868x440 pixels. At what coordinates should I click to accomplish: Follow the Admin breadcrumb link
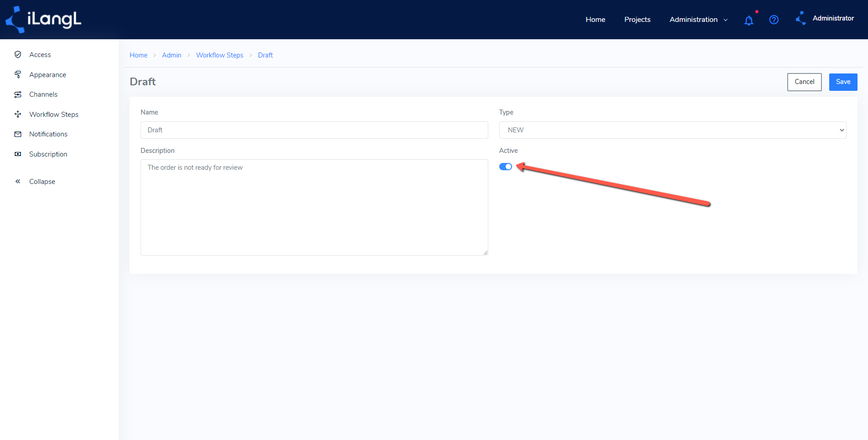[172, 55]
